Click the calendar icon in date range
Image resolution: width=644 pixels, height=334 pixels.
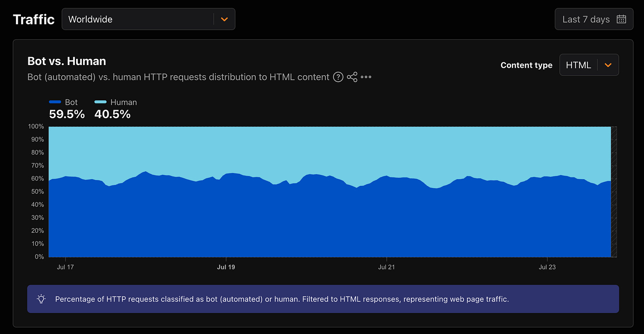click(621, 19)
